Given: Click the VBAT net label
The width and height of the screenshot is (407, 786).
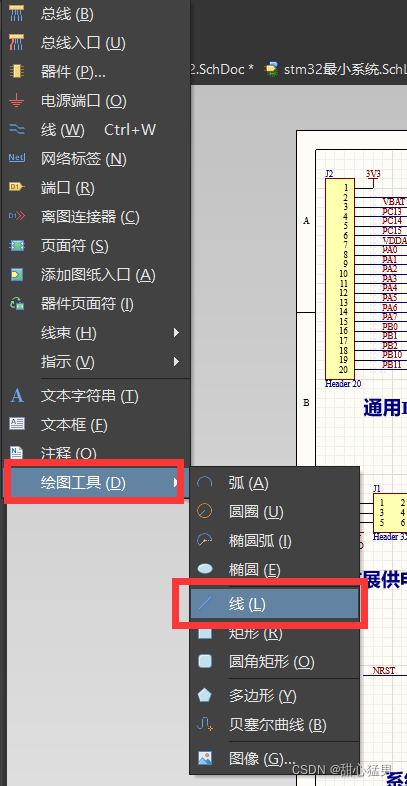Looking at the screenshot, I should 393,202.
